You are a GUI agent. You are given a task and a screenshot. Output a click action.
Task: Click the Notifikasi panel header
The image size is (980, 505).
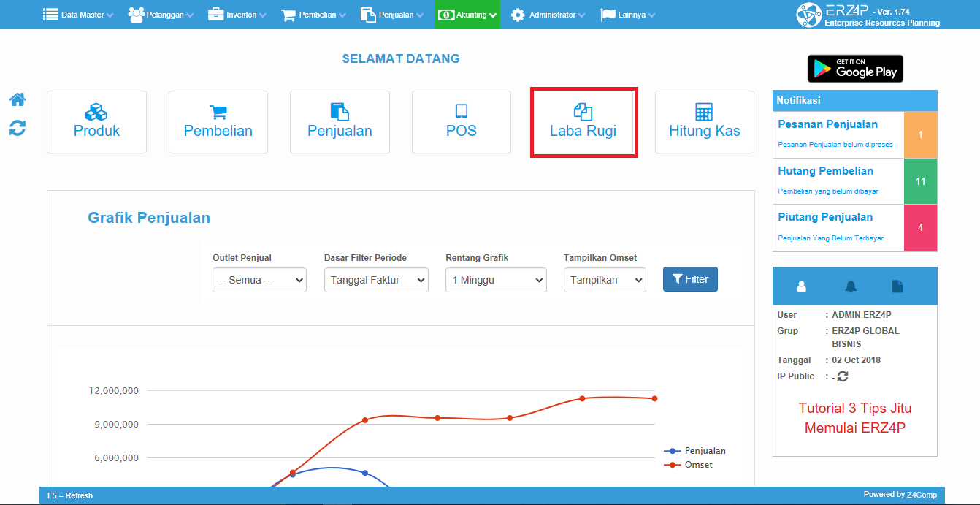(x=855, y=100)
